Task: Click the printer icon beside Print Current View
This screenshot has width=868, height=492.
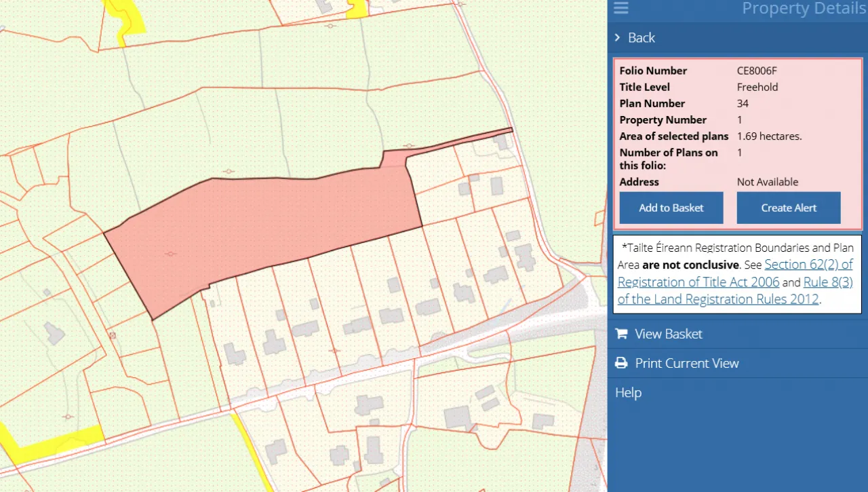Action: [x=620, y=363]
